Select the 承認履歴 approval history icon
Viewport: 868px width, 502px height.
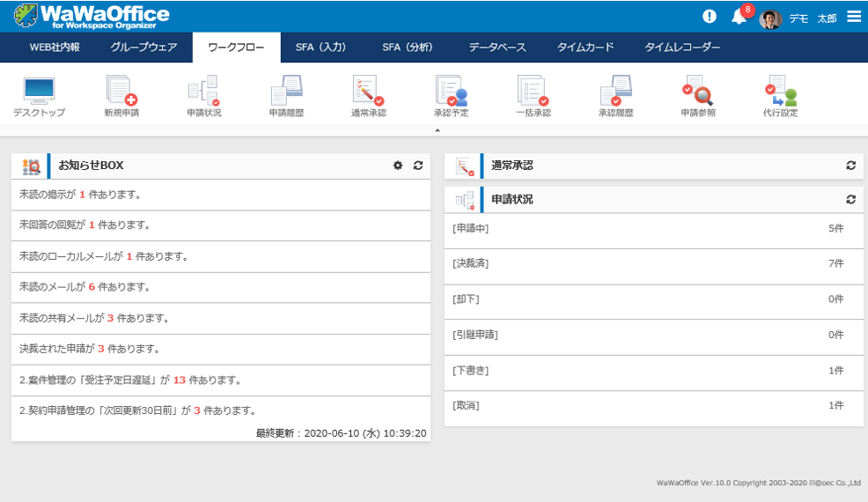(615, 95)
